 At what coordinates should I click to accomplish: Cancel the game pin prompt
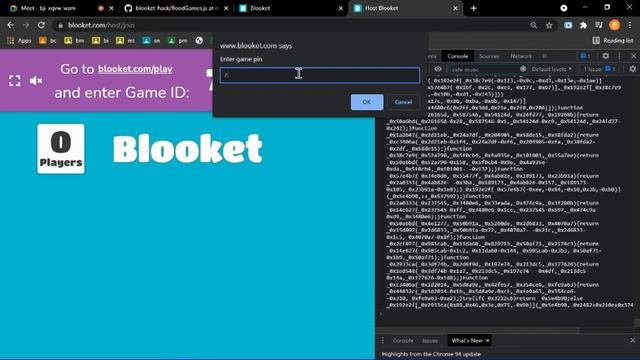point(403,102)
